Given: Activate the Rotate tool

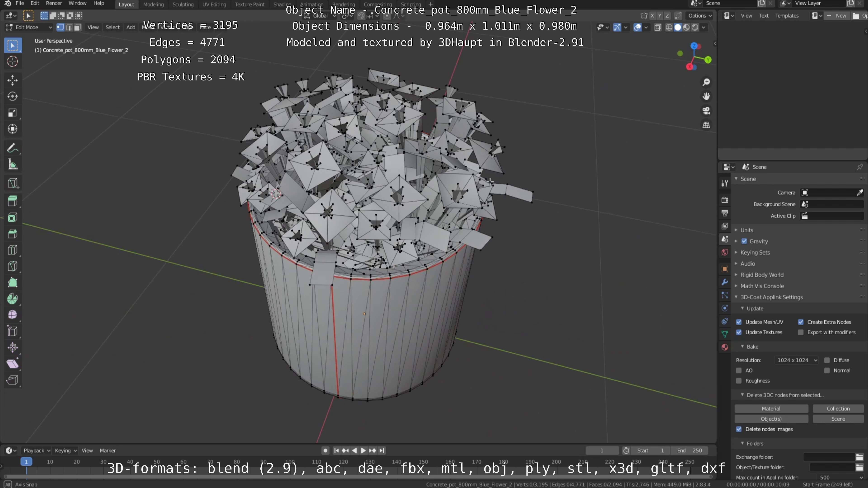Looking at the screenshot, I should pyautogui.click(x=12, y=96).
